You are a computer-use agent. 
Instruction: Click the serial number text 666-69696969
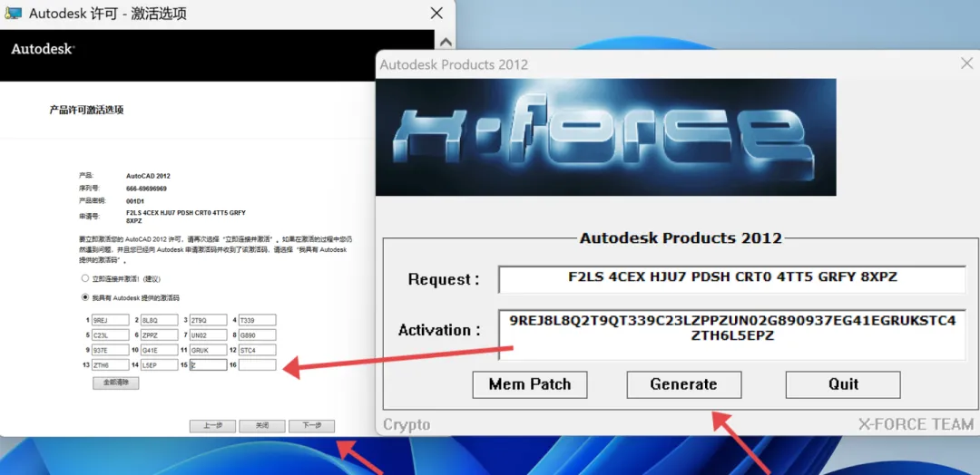click(x=146, y=188)
